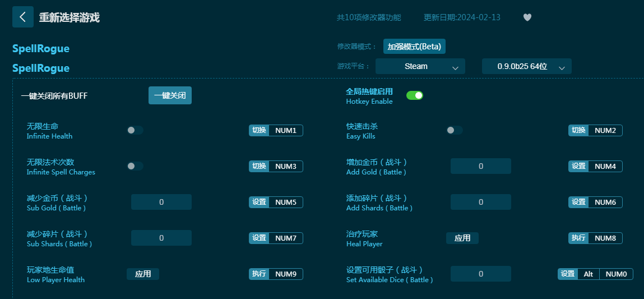Switch on Infinite Spell Charges
The height and width of the screenshot is (299, 644).
click(x=135, y=166)
